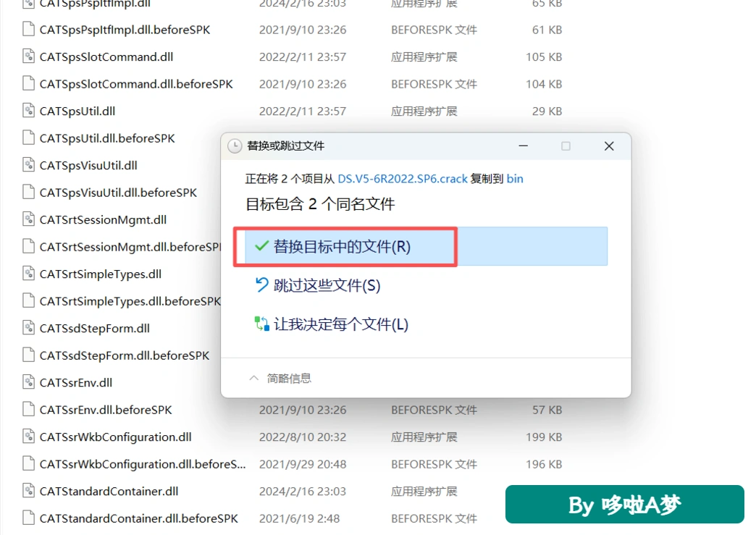
Task: Click the 105 KB size cell
Action: (544, 57)
